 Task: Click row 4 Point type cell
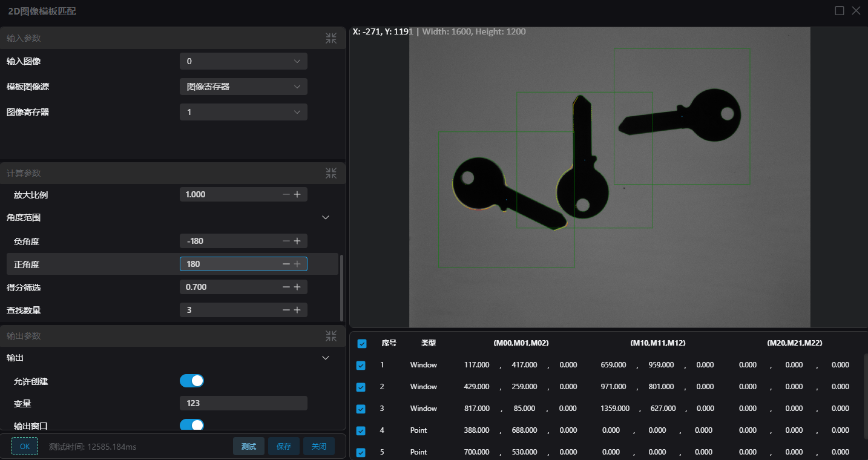click(418, 430)
